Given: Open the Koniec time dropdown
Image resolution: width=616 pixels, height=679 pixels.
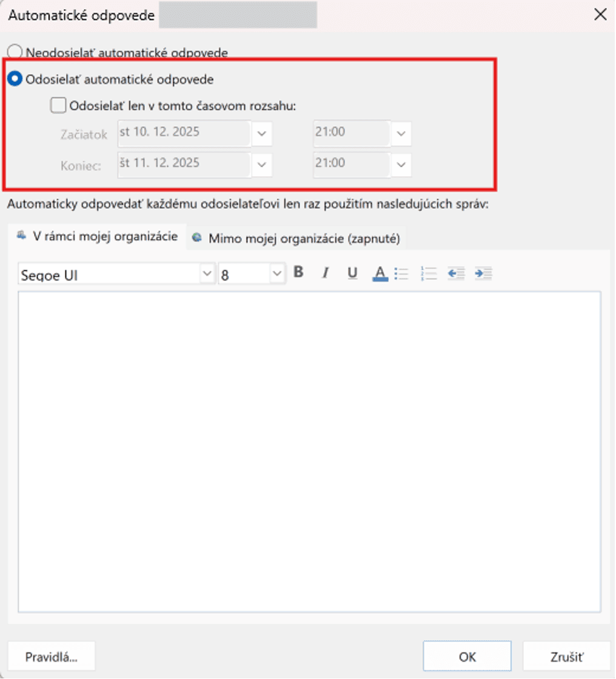Looking at the screenshot, I should (401, 164).
